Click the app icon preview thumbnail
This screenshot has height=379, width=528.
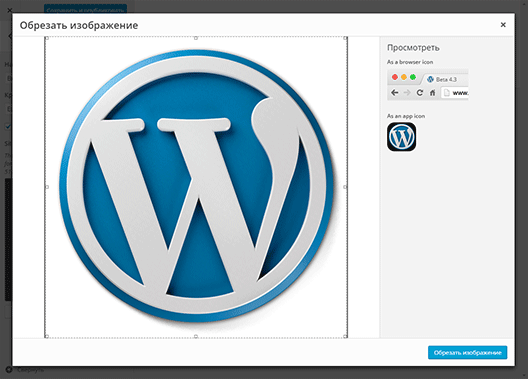401,137
